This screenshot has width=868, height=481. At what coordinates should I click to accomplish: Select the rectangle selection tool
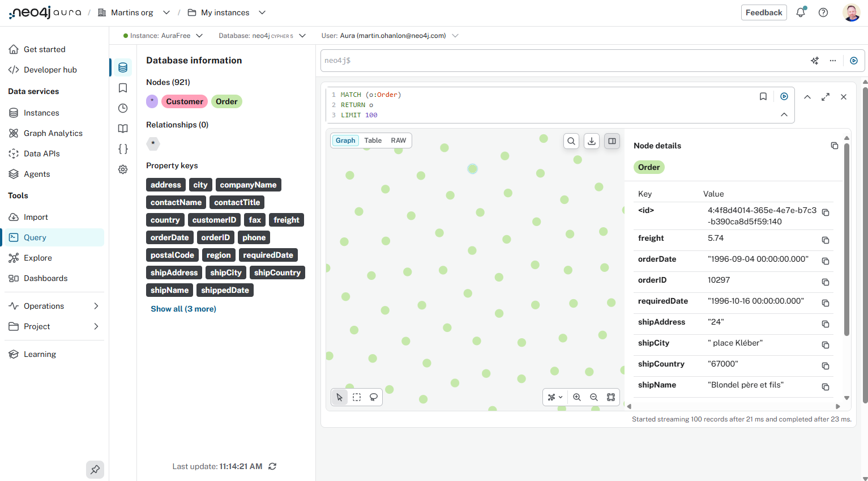[x=356, y=397]
